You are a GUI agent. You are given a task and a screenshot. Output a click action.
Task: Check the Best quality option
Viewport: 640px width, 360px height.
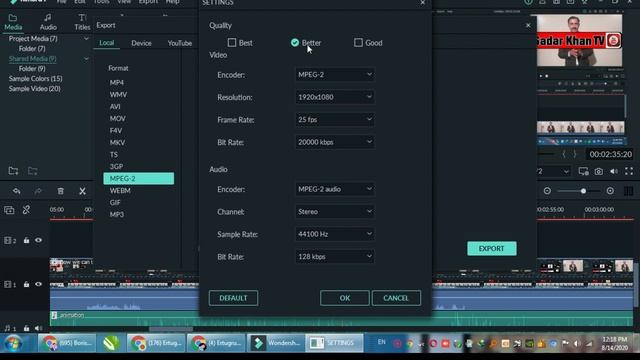tap(232, 42)
